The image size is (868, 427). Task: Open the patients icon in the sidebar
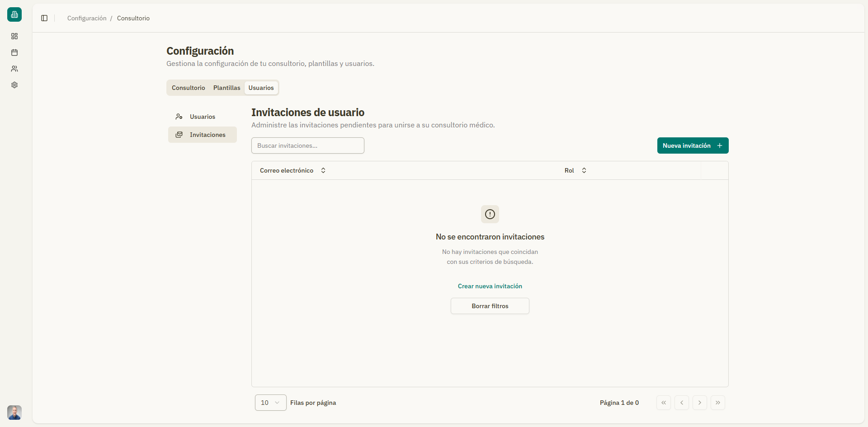point(14,69)
